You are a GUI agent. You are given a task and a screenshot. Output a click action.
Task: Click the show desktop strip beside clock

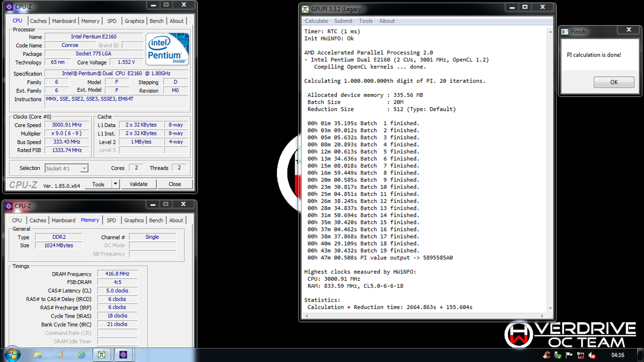pos(641,355)
